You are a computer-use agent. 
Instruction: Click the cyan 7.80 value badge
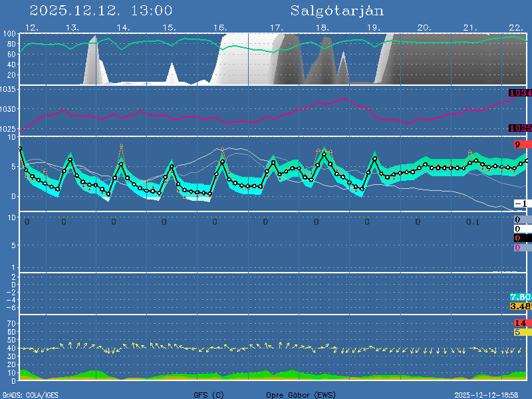[520, 297]
